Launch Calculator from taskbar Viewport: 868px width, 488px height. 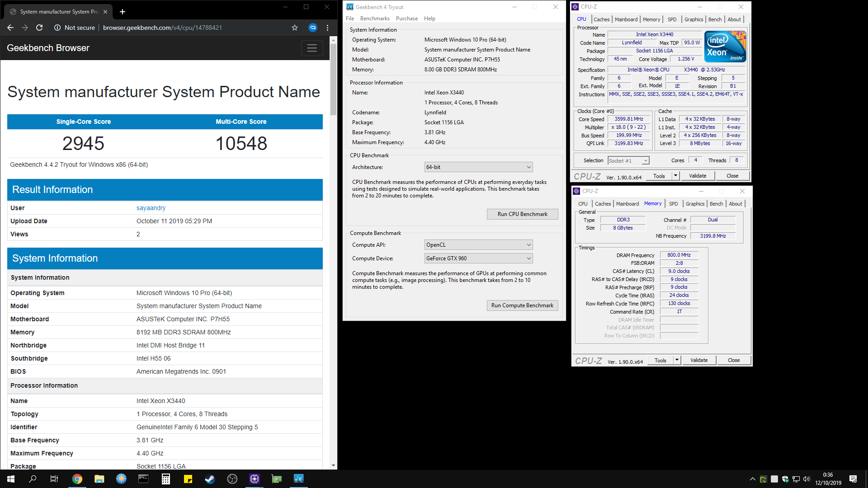coord(166,479)
